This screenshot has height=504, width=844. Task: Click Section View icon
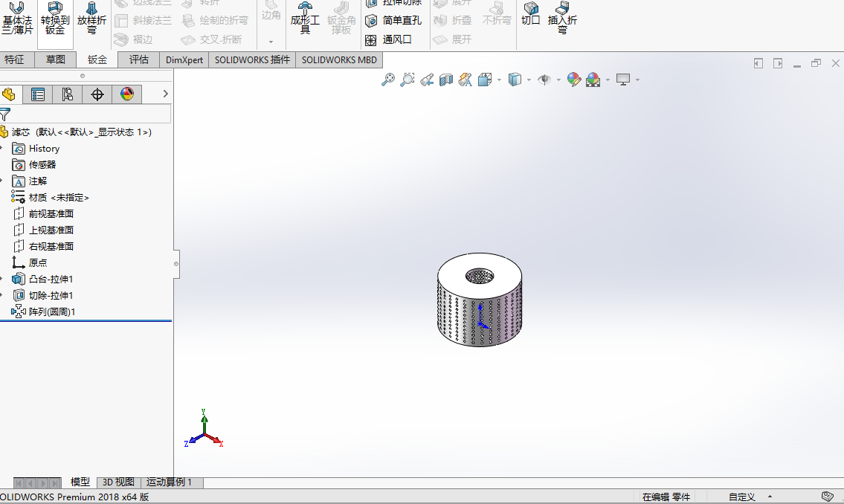click(x=446, y=80)
